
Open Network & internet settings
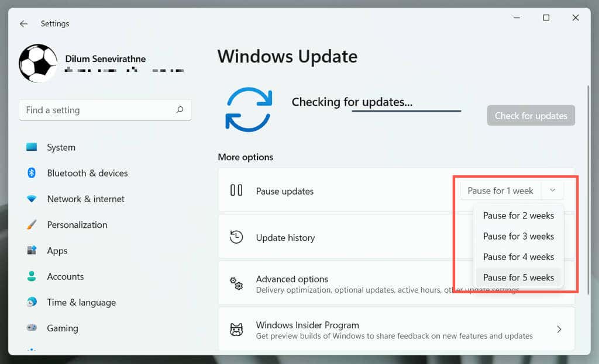click(34, 199)
